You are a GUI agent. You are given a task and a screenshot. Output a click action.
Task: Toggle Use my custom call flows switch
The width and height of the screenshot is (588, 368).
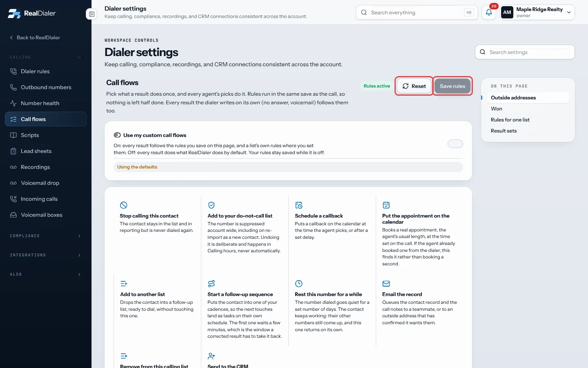pyautogui.click(x=455, y=144)
